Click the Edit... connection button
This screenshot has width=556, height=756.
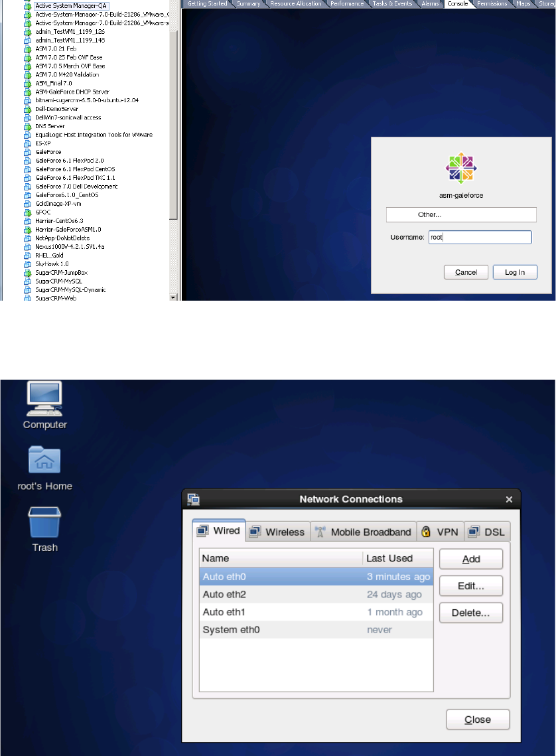[470, 586]
